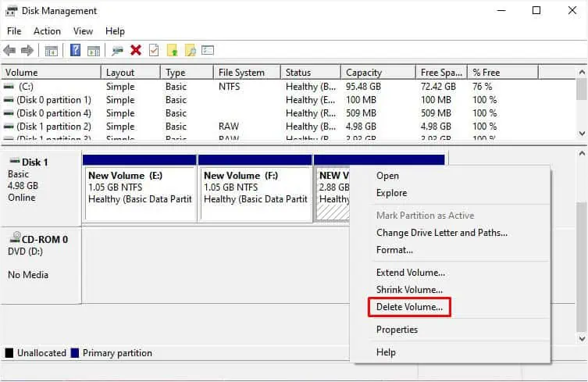Open the blue Help question mark icon
The width and height of the screenshot is (588, 382).
[x=76, y=50]
